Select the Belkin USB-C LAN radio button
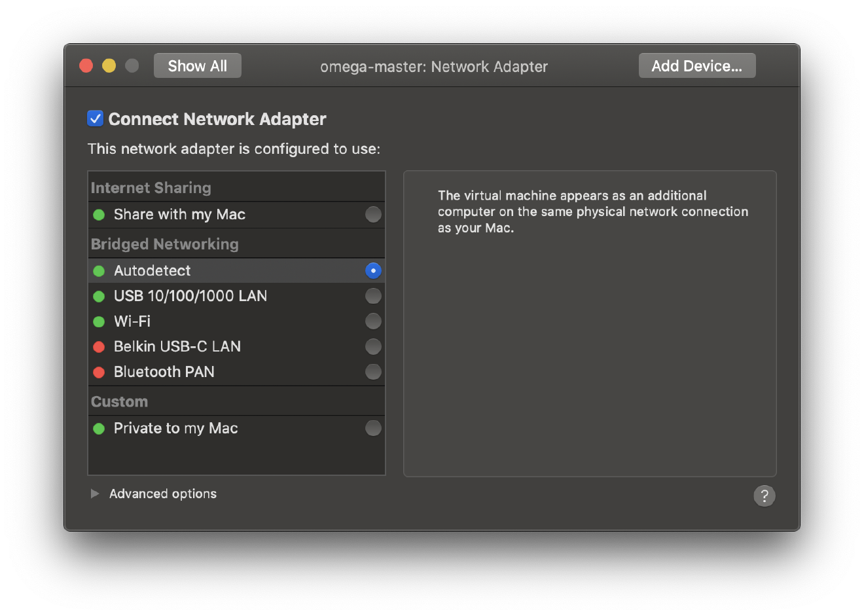The width and height of the screenshot is (864, 616). click(x=373, y=346)
